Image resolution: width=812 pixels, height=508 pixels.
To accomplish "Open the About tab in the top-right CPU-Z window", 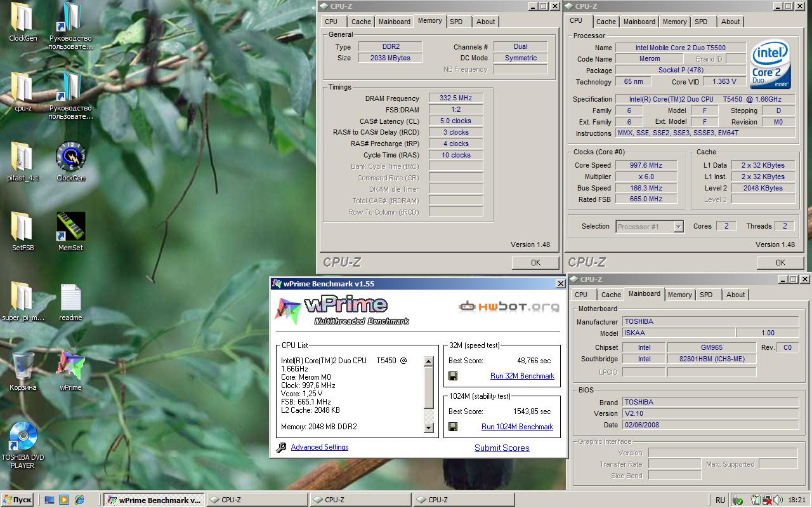I will coord(730,22).
